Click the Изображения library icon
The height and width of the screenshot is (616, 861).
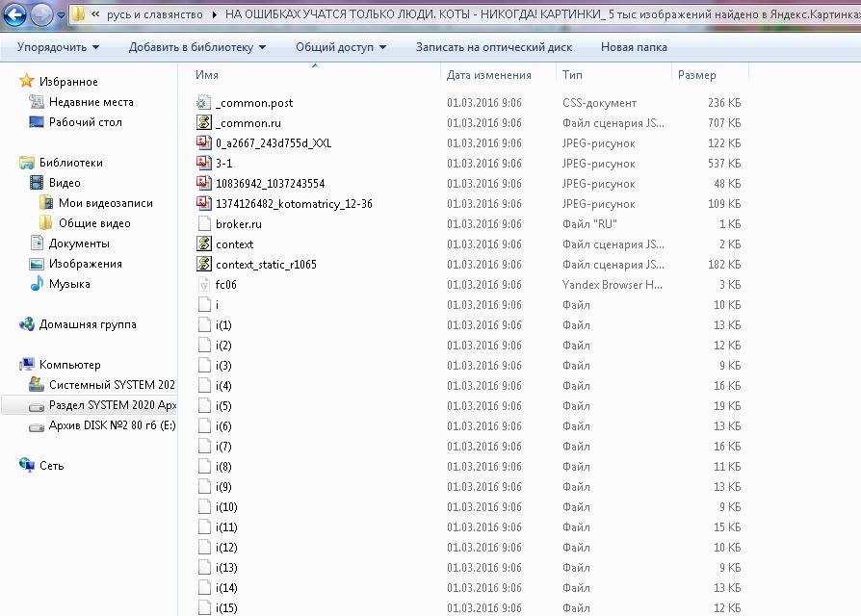37,264
